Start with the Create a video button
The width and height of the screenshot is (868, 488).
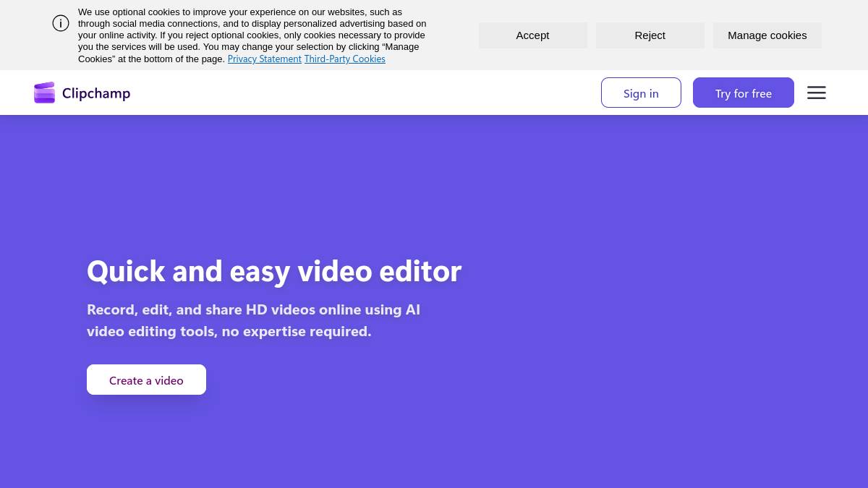(146, 380)
